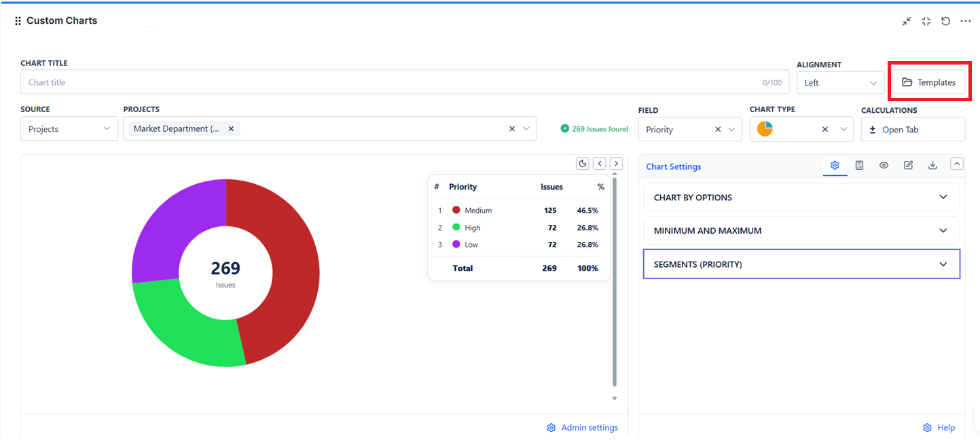The image size is (980, 447).
Task: Toggle dark mode moon icon above chart
Action: [x=583, y=163]
